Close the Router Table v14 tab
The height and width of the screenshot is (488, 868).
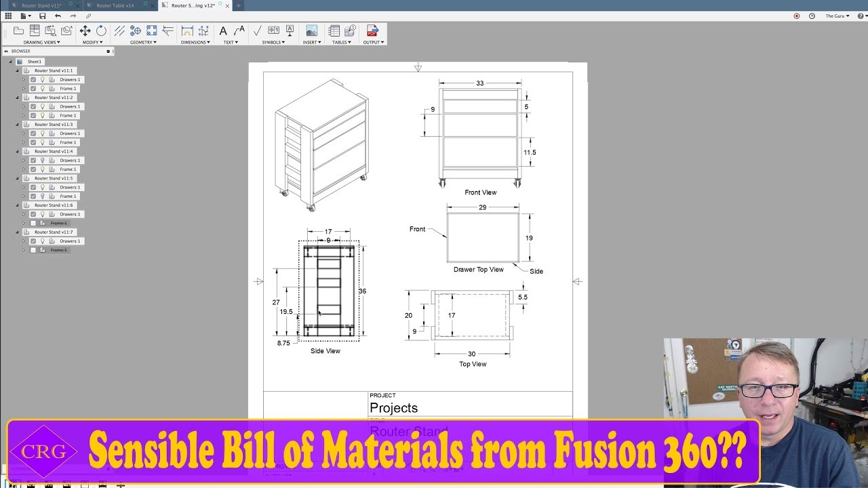tap(151, 5)
